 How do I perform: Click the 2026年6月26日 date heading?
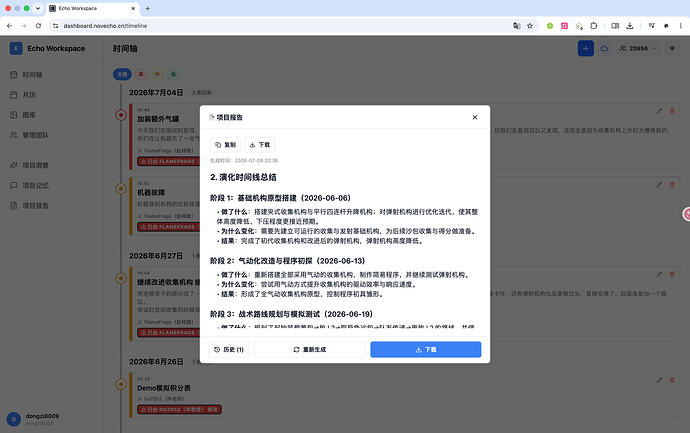click(x=156, y=361)
